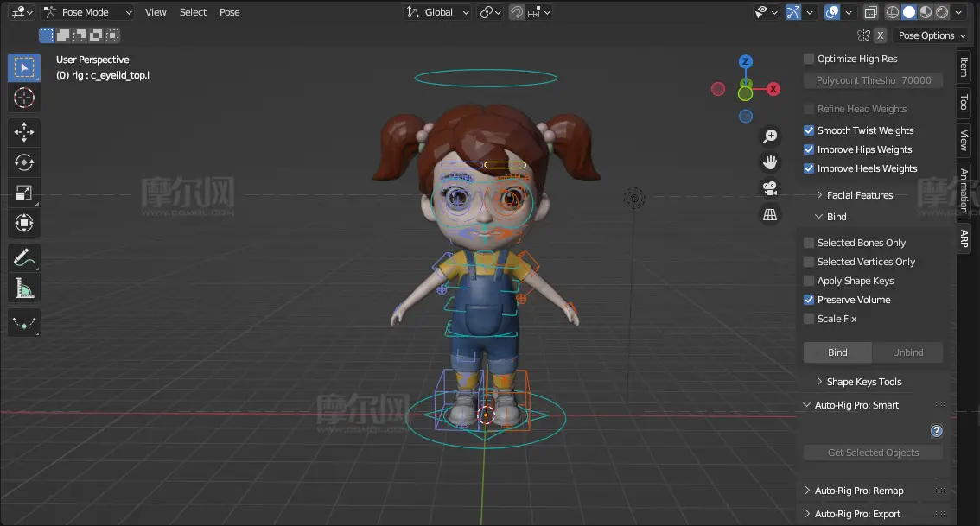Image resolution: width=980 pixels, height=526 pixels.
Task: Enable Apply Shape Keys checkbox
Action: point(809,281)
